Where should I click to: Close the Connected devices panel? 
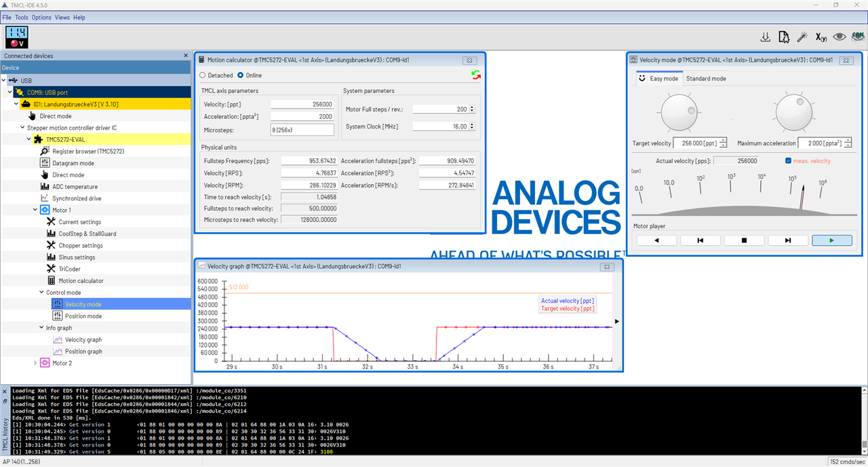[x=186, y=56]
